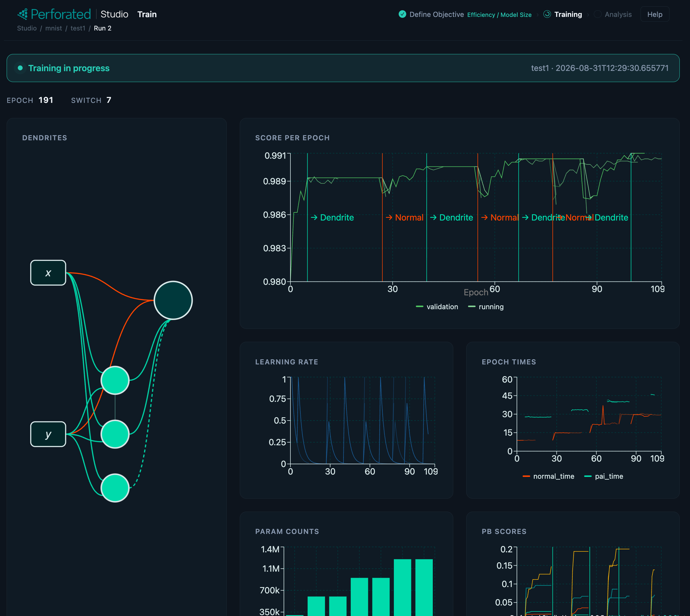Click the empty circle icon beside Analysis

coord(598,14)
